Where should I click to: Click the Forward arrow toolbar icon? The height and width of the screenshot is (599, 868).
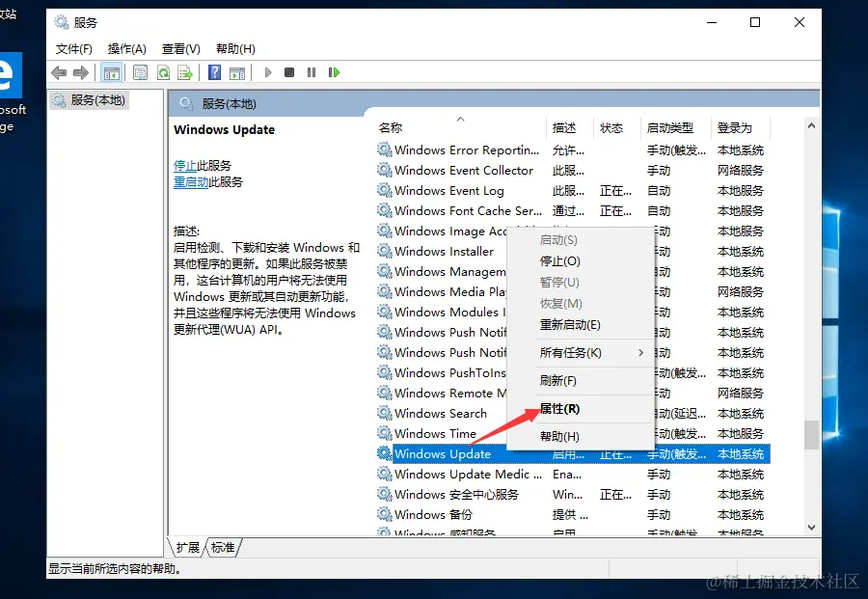[x=81, y=72]
